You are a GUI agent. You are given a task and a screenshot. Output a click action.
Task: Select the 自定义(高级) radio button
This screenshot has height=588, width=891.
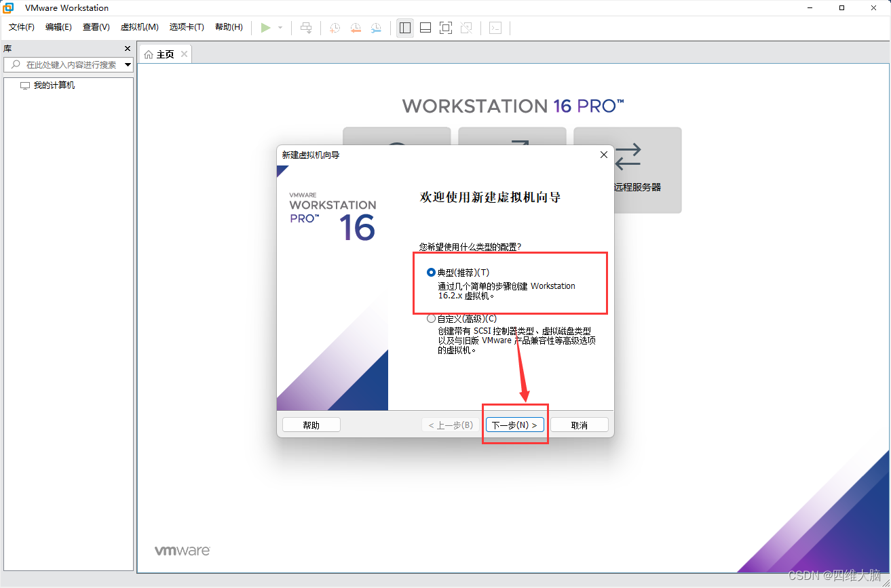click(431, 319)
